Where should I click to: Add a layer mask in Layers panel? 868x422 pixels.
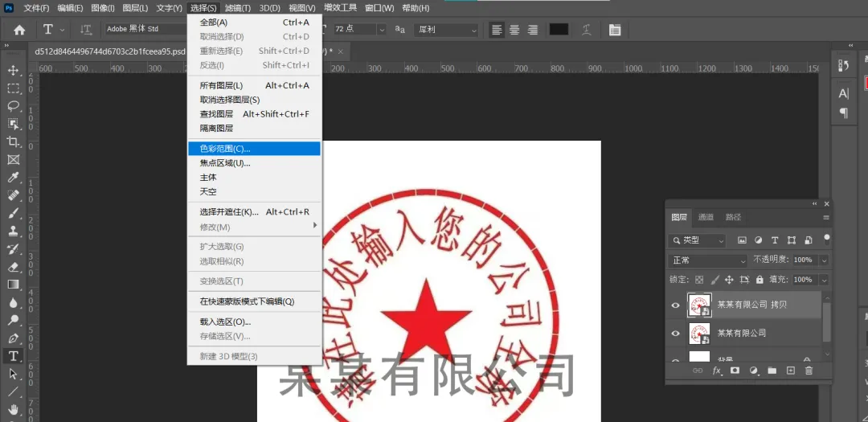pos(735,371)
